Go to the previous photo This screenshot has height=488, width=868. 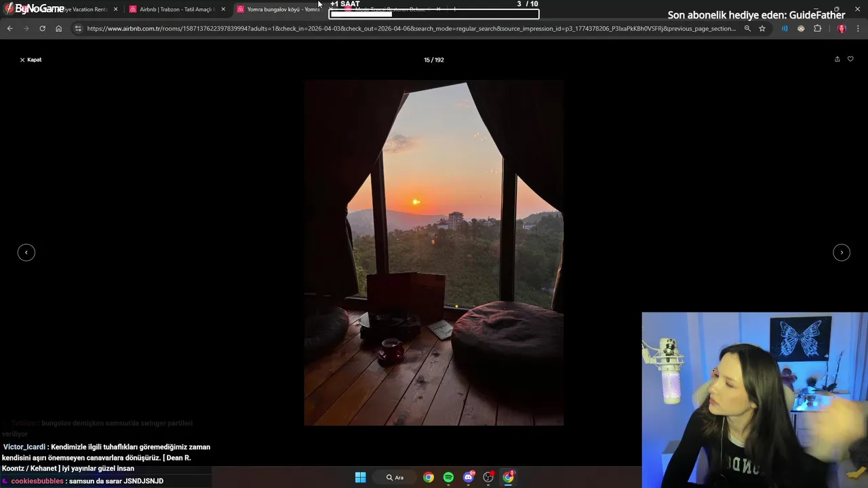pyautogui.click(x=26, y=252)
